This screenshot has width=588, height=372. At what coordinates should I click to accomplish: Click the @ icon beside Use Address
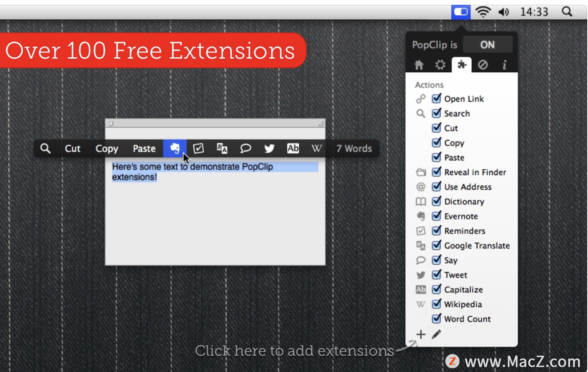click(421, 187)
